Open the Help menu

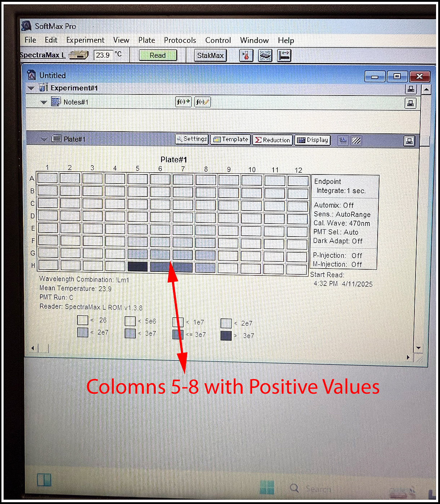(x=286, y=40)
